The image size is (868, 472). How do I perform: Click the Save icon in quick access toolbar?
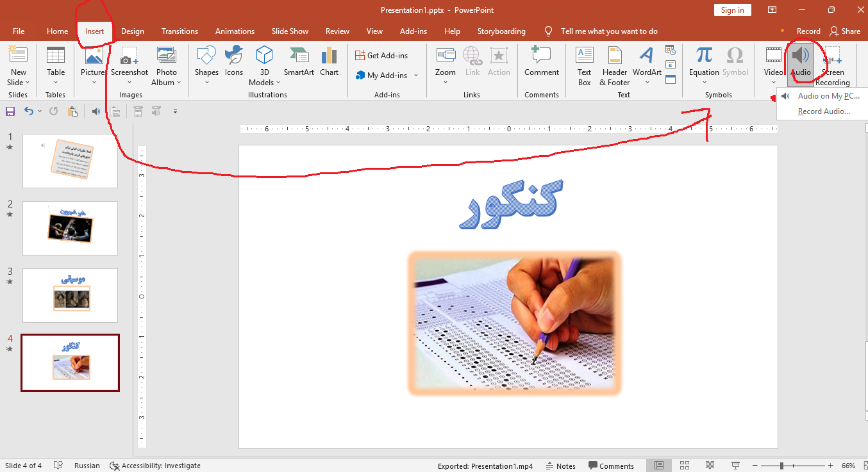point(10,111)
